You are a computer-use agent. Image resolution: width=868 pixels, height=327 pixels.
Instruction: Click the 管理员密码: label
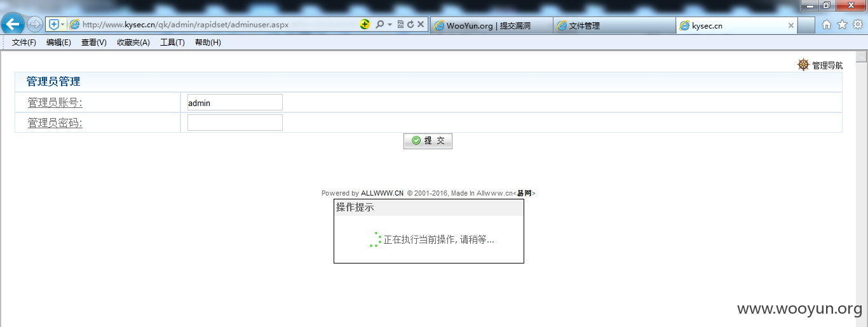(55, 123)
